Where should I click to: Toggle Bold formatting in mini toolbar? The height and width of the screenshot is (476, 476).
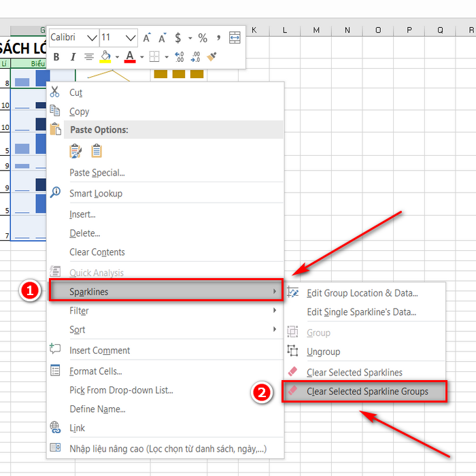(56, 56)
